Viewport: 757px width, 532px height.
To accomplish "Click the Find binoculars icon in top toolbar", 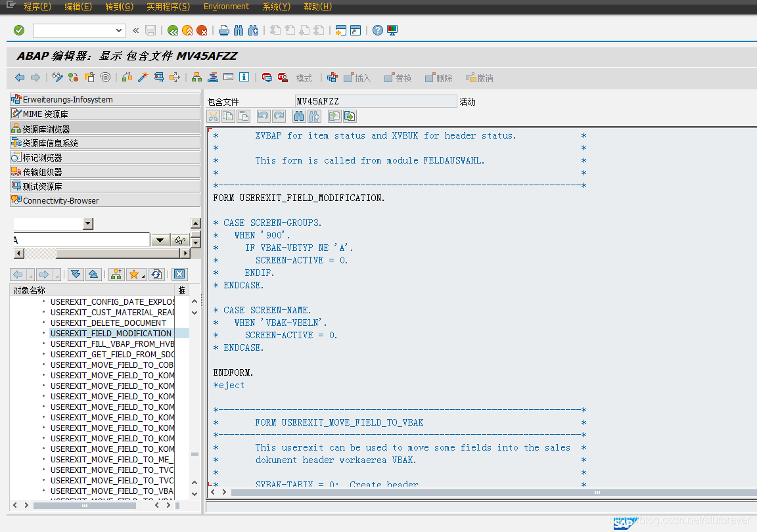I will tap(239, 30).
